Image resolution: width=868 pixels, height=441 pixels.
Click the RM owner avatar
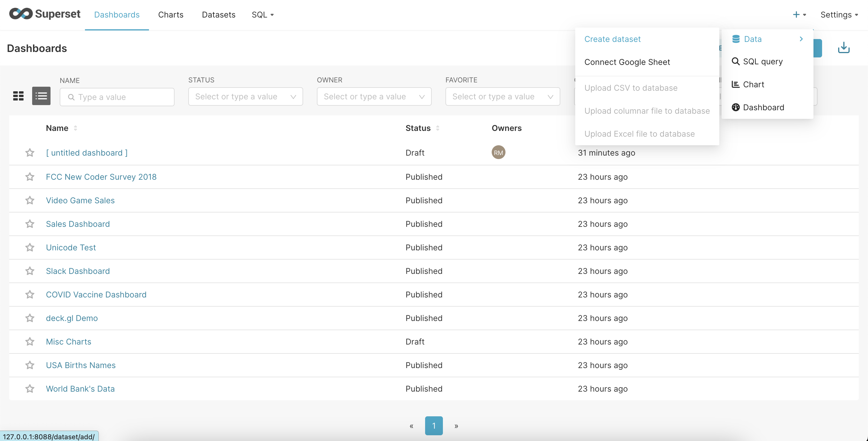(x=498, y=152)
